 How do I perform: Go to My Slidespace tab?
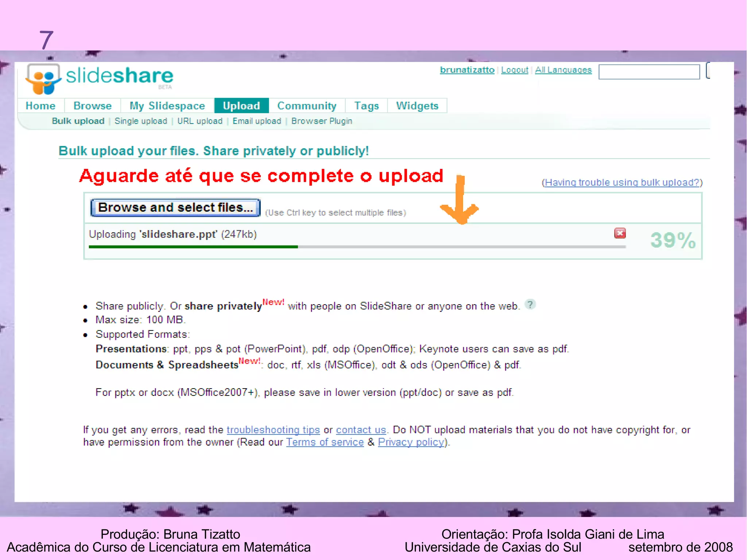pyautogui.click(x=167, y=106)
